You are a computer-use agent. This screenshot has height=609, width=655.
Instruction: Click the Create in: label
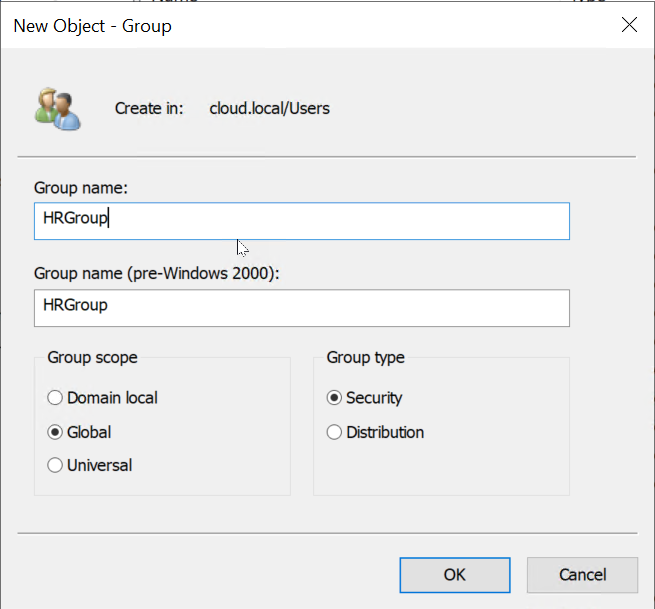[x=149, y=109]
